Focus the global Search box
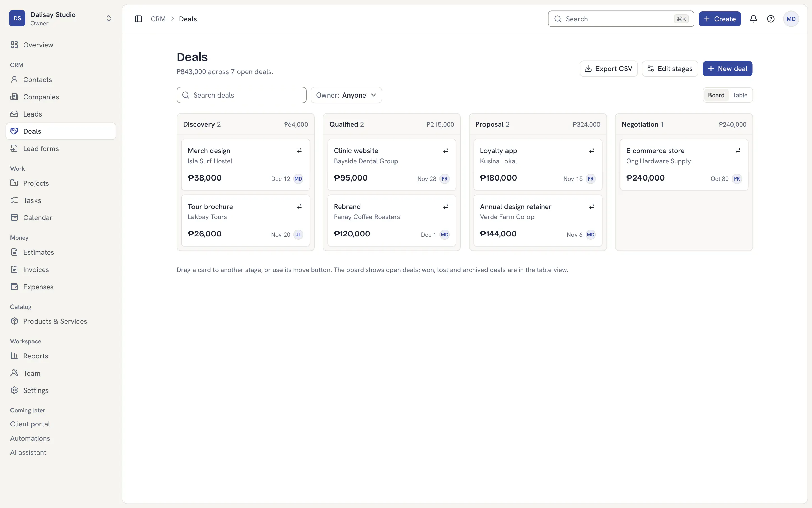Image resolution: width=812 pixels, height=508 pixels. pos(621,19)
